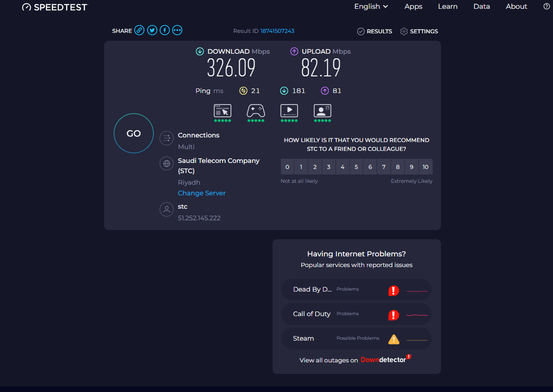The width and height of the screenshot is (553, 392).
Task: Share result on Facebook
Action: [x=165, y=31]
